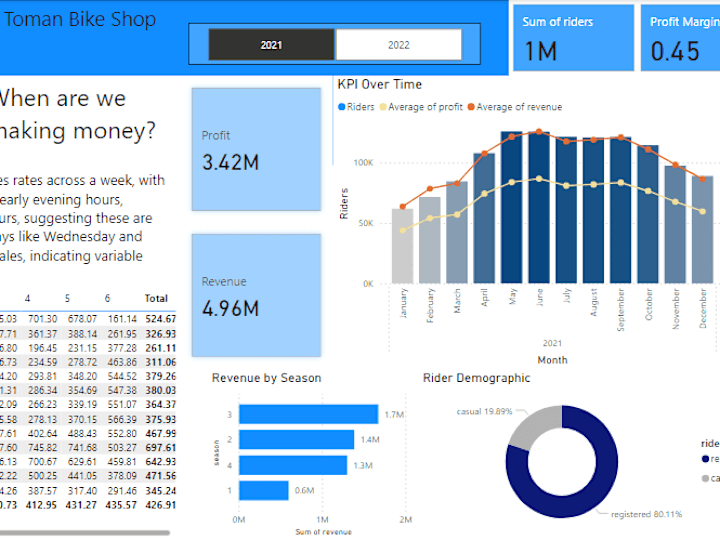Select the 2021 year slicer button

click(271, 45)
